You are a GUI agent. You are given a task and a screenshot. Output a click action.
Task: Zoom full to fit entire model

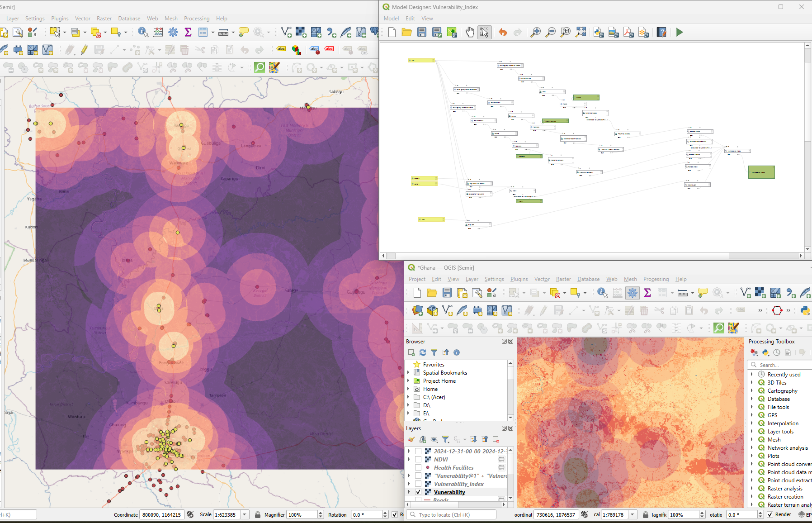581,32
